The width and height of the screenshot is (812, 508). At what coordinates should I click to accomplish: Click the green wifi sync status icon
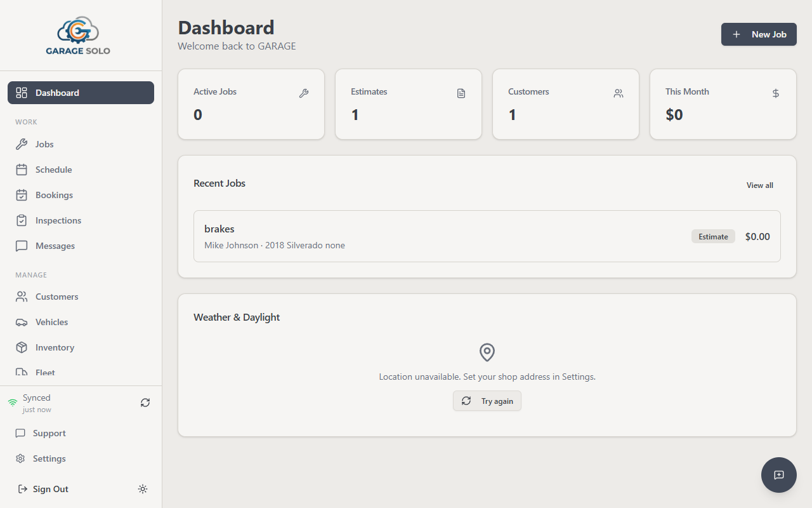coord(13,403)
